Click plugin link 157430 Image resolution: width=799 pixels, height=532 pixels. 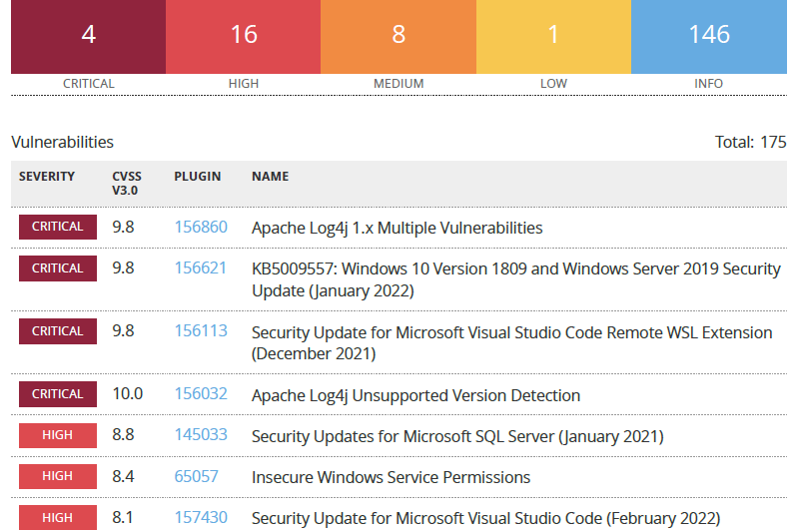coord(201,518)
